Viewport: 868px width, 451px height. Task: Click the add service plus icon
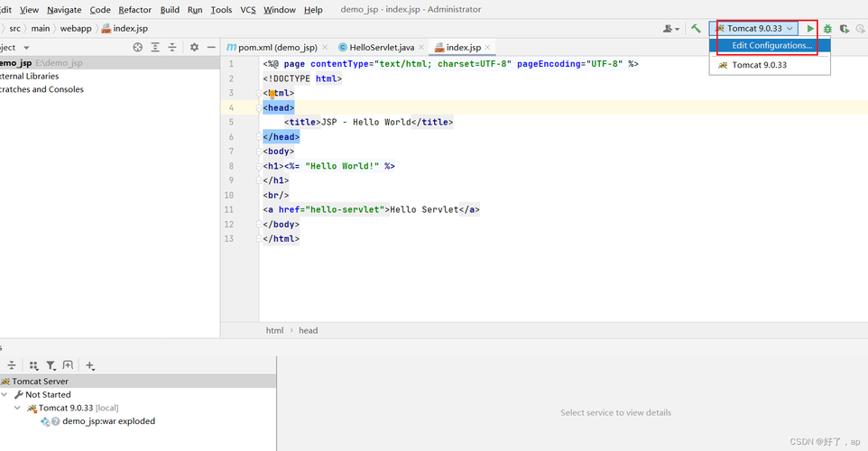[89, 365]
